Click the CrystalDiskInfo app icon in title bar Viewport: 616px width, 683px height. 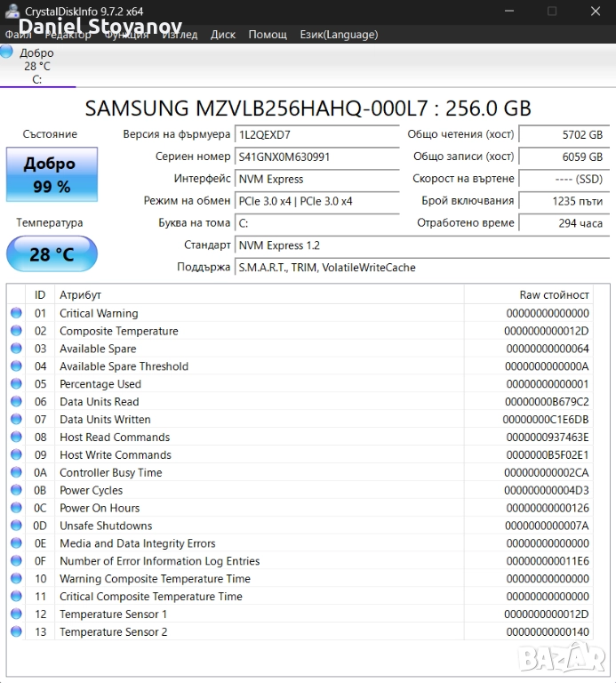point(12,11)
